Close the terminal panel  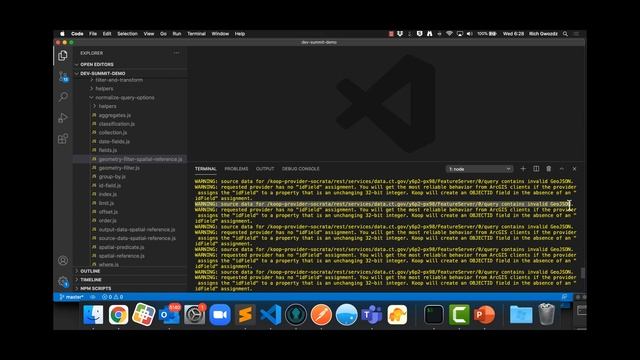(x=574, y=169)
